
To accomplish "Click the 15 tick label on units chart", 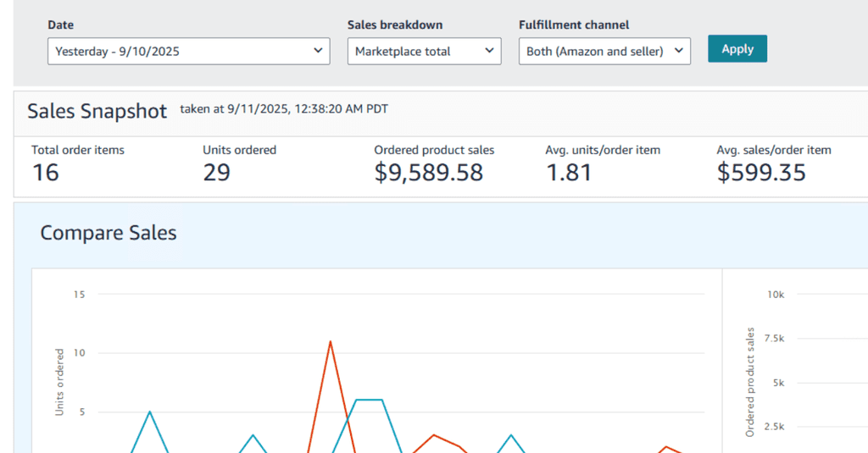I will coord(80,295).
